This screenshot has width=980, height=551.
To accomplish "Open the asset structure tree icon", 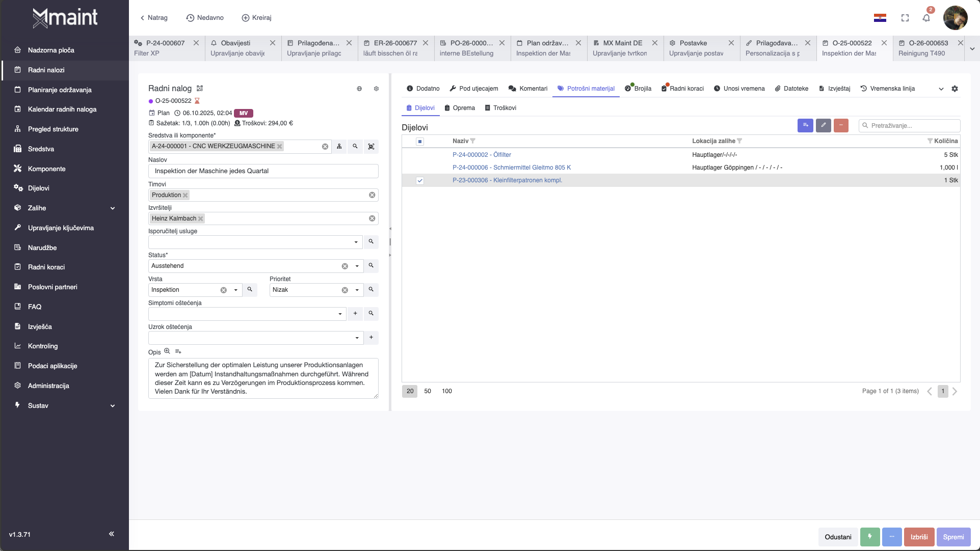I will pos(339,147).
